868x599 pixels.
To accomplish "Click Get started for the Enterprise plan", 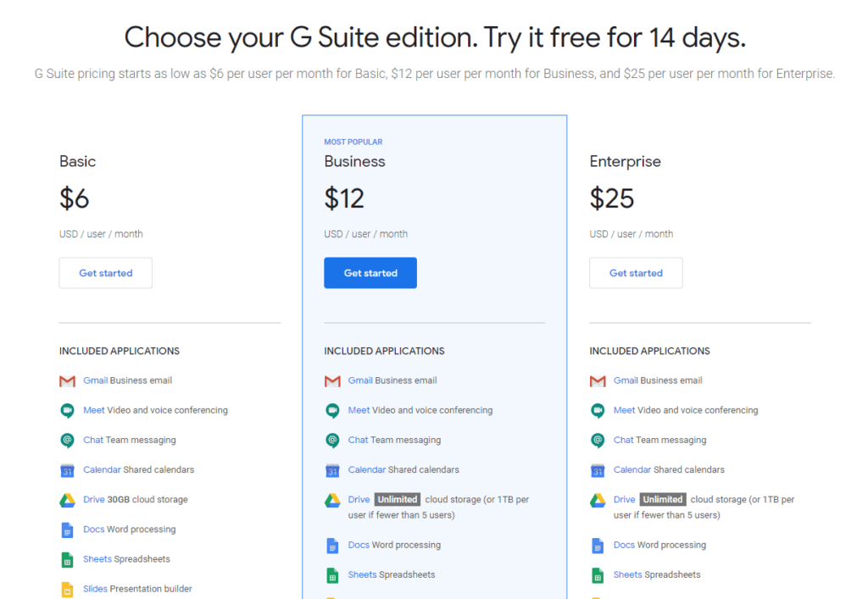I will pos(636,273).
